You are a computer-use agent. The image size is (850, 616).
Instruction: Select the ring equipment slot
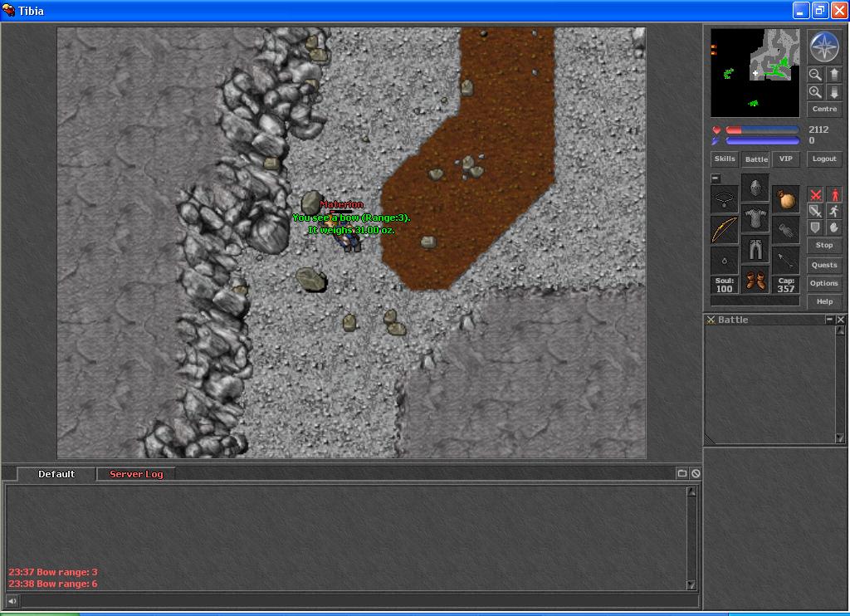(x=724, y=261)
